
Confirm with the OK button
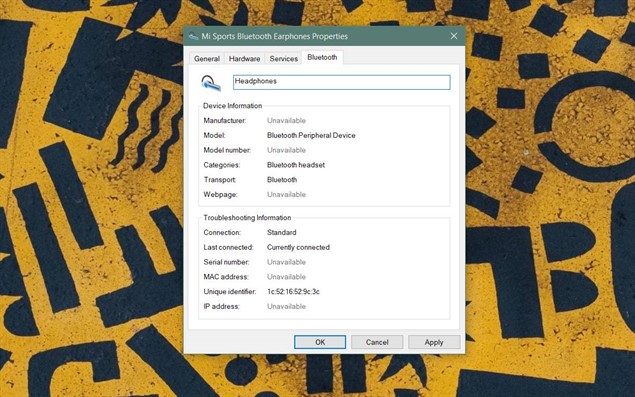(x=320, y=342)
